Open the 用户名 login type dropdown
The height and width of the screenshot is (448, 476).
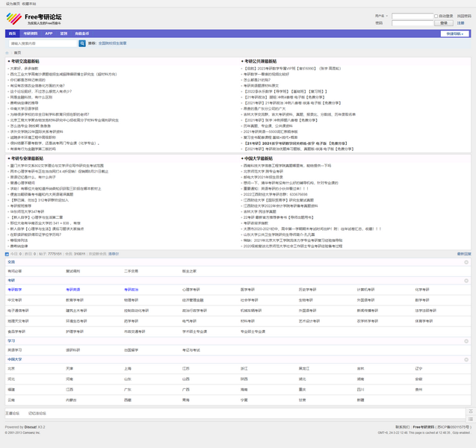(x=381, y=16)
